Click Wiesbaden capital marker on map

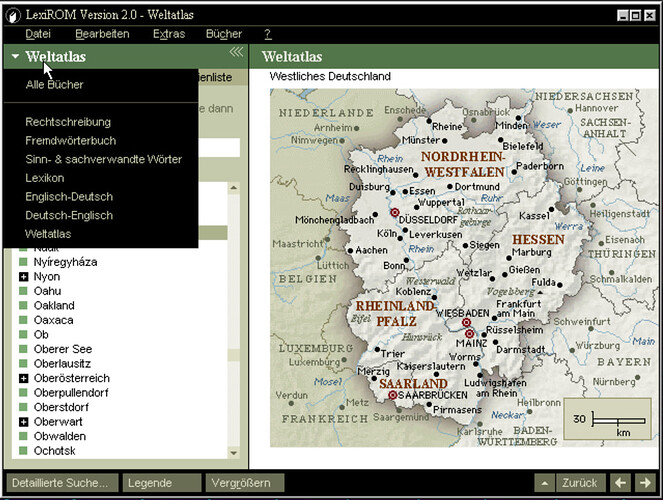click(x=466, y=322)
